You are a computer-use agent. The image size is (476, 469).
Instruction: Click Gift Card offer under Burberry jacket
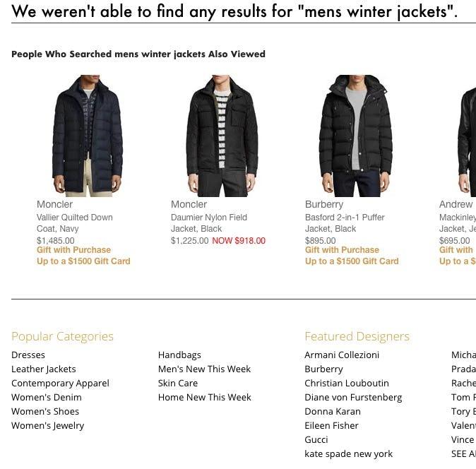(x=351, y=261)
